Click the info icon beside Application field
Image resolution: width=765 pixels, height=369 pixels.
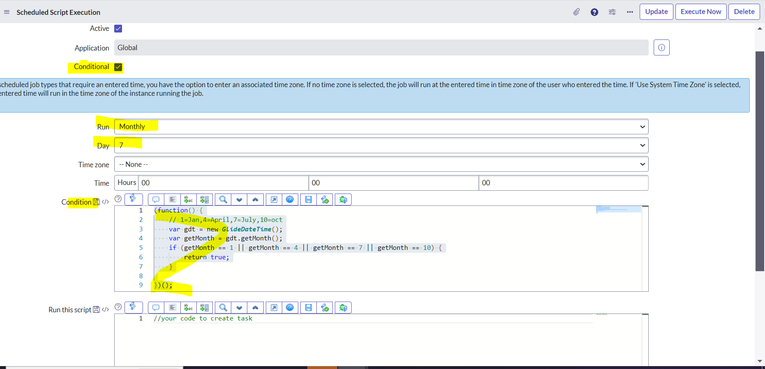662,48
